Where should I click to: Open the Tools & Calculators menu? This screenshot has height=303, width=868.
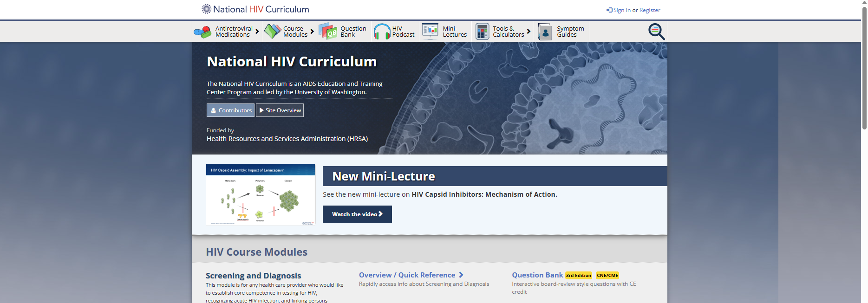tap(503, 32)
